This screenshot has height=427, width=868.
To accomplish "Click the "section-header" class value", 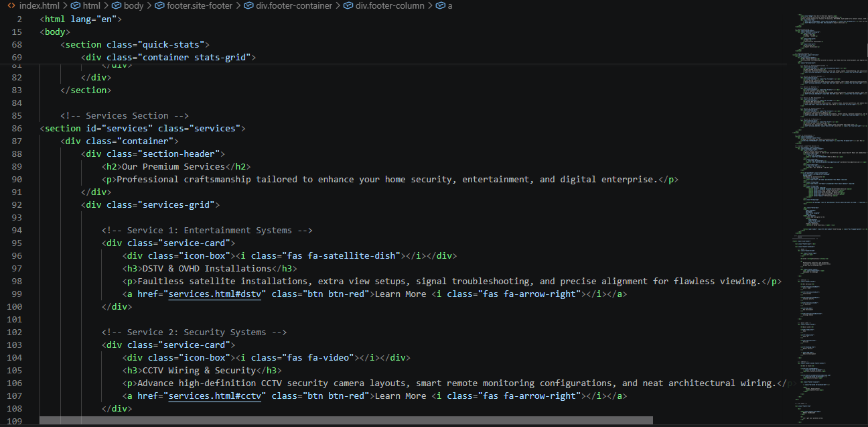I will [x=178, y=154].
